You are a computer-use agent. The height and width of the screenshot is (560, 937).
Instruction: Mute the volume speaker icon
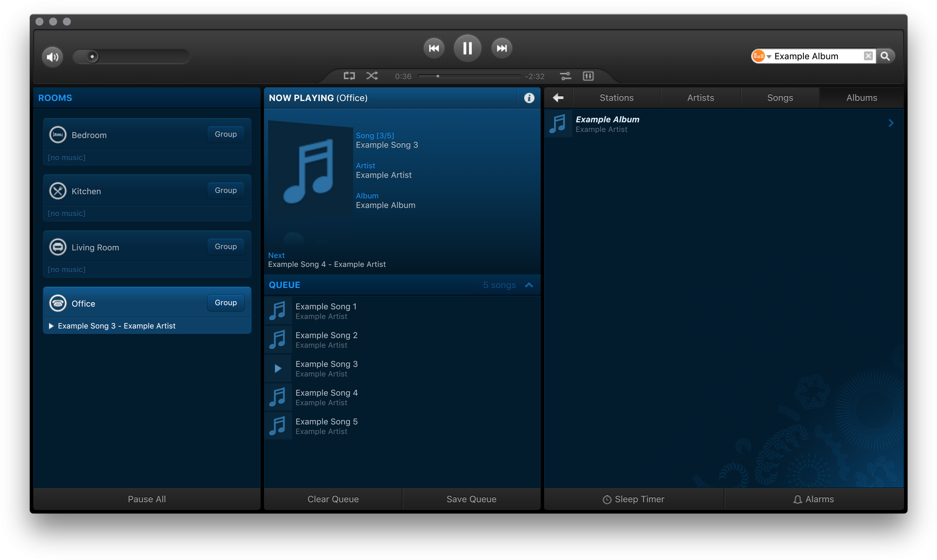click(x=52, y=57)
